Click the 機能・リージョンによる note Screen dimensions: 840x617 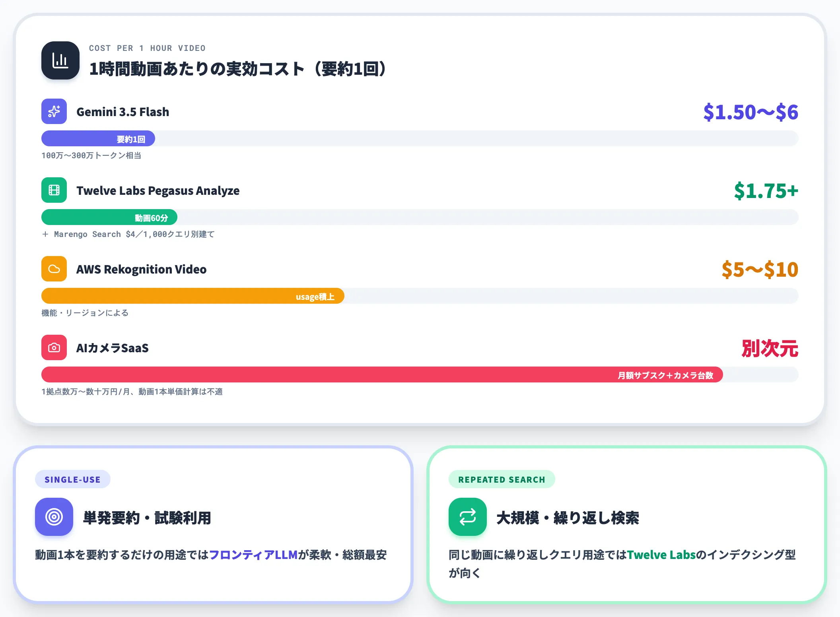[85, 313]
